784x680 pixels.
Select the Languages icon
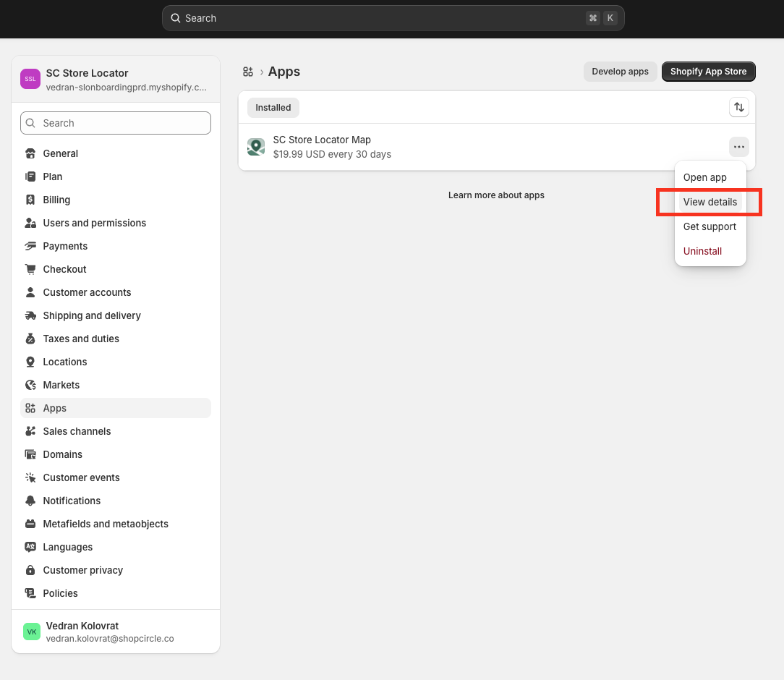pos(30,547)
